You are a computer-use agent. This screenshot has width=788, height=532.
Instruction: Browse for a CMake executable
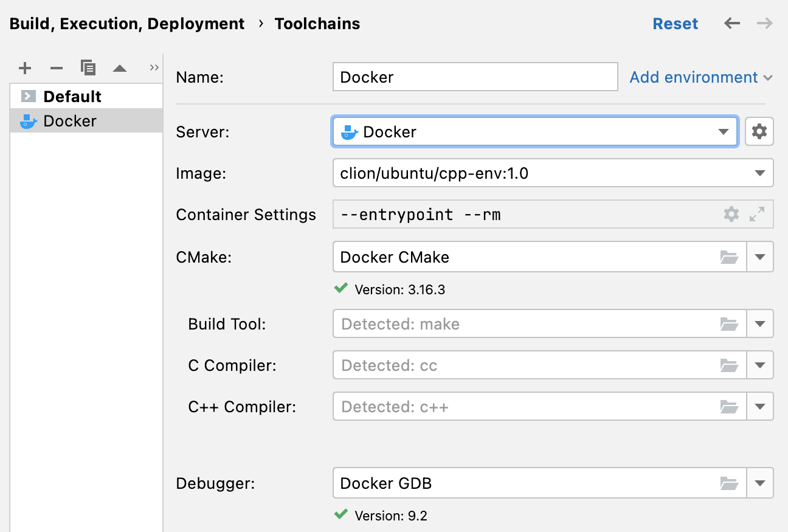730,257
